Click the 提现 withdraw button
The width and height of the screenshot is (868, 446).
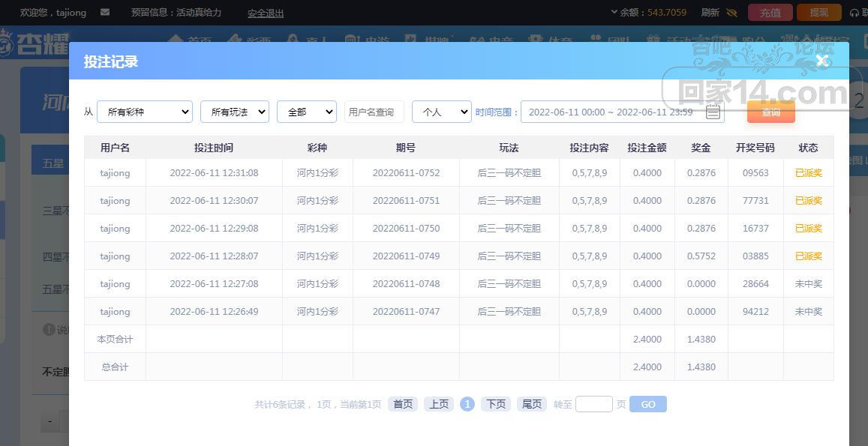pyautogui.click(x=818, y=13)
